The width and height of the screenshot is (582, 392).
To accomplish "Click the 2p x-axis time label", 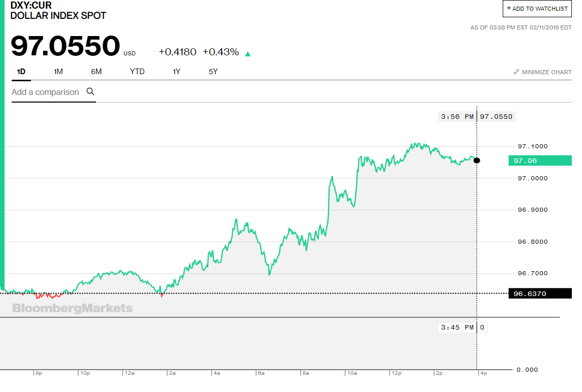I will pos(440,373).
